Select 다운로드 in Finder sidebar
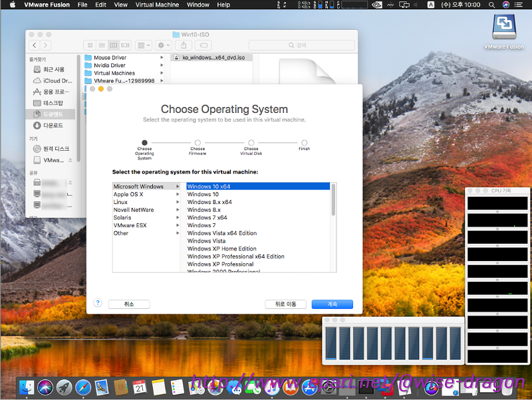 [x=51, y=126]
